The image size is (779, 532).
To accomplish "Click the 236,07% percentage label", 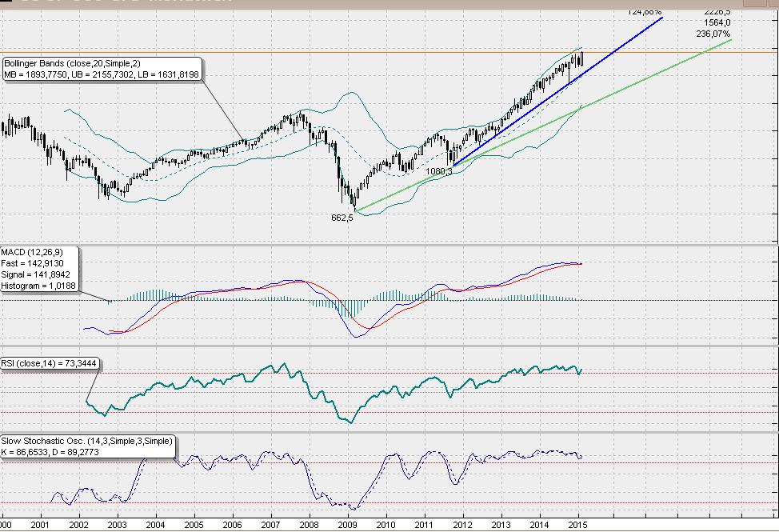I will coord(713,35).
